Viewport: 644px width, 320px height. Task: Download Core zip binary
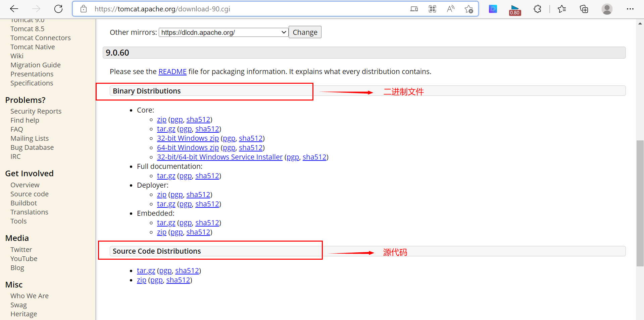[x=162, y=120]
